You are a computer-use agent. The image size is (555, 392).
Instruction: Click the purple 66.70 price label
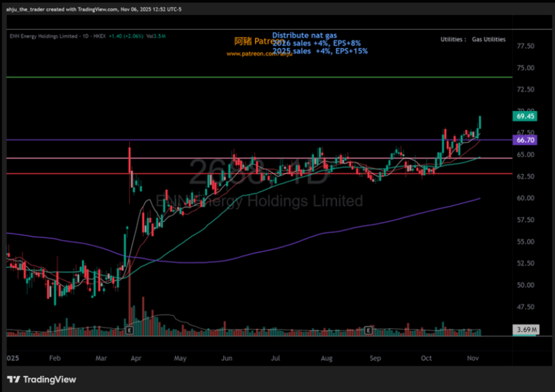point(525,140)
